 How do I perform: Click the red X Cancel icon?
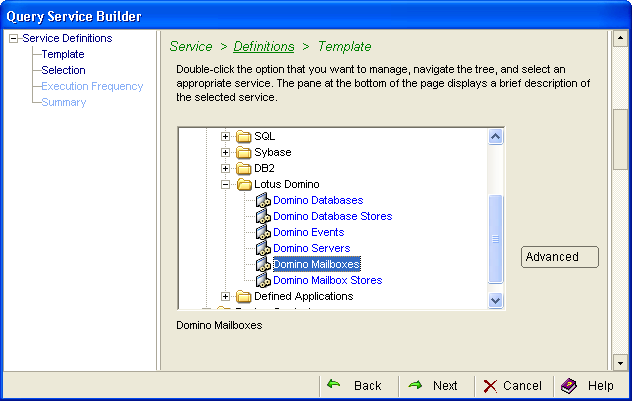[490, 386]
